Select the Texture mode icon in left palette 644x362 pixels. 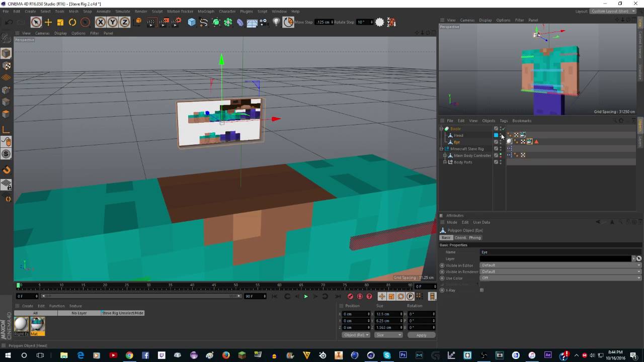click(x=6, y=66)
